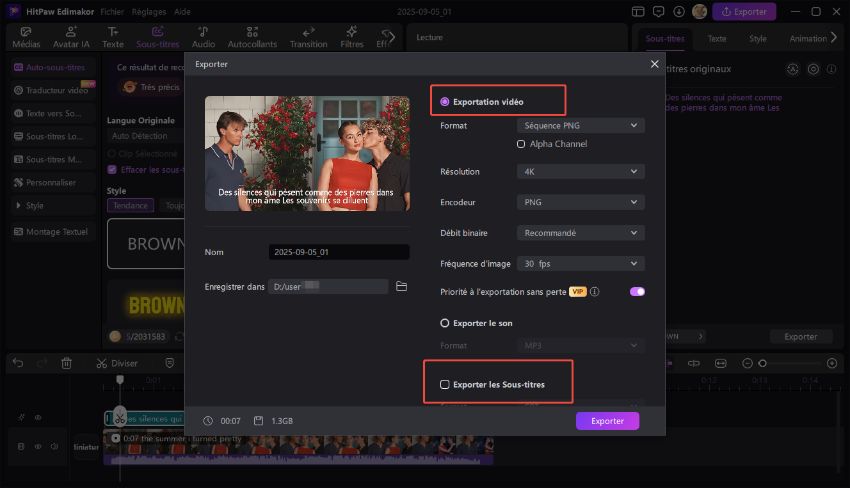Expand the Résolution dropdown set to 4K
The height and width of the screenshot is (488, 850).
(x=580, y=172)
